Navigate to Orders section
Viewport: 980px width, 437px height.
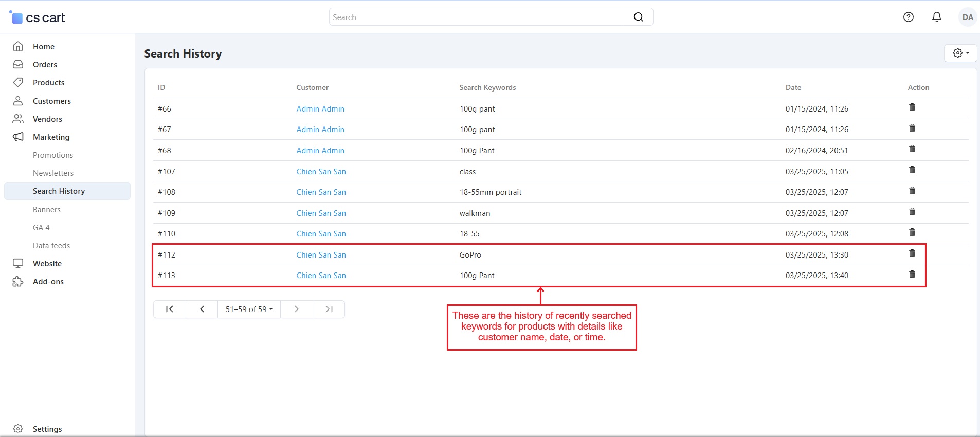(45, 65)
